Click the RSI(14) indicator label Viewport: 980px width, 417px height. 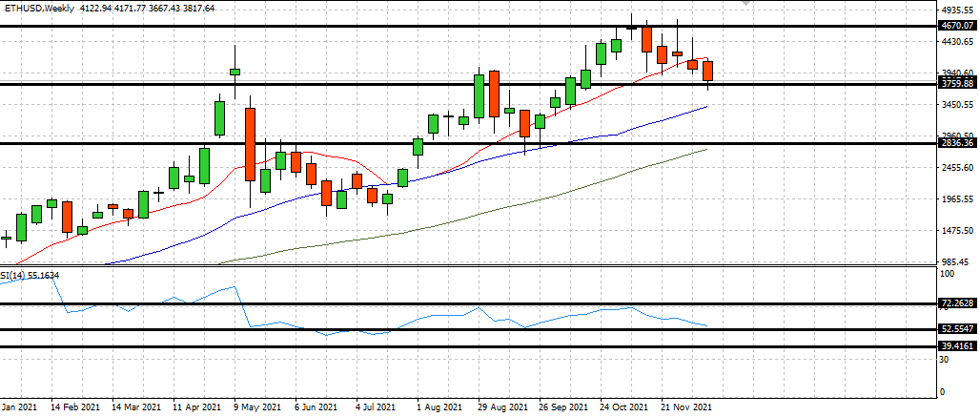pos(31,275)
